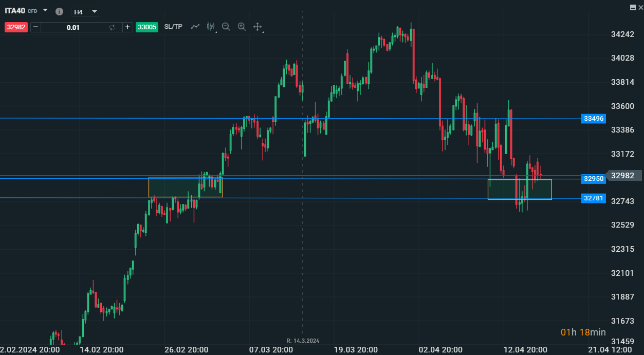
Task: Click the 0.01 volume input field
Action: pos(73,27)
